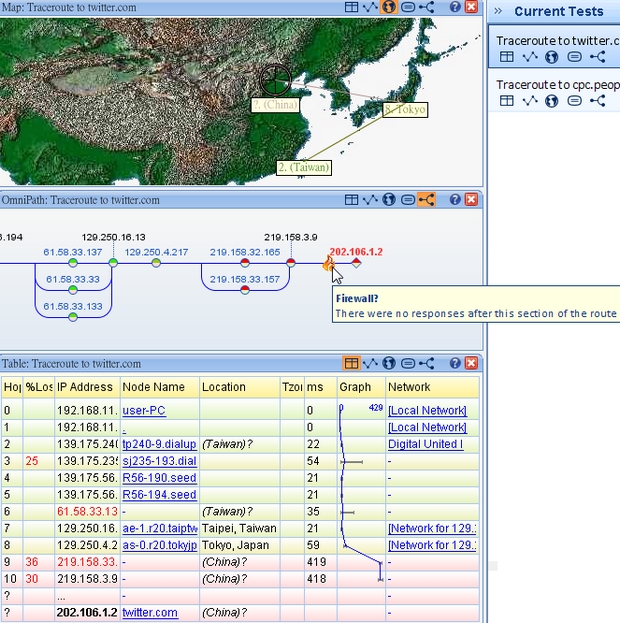Open Table view from Map panel title bar
The image size is (620, 623).
pyautogui.click(x=351, y=7)
